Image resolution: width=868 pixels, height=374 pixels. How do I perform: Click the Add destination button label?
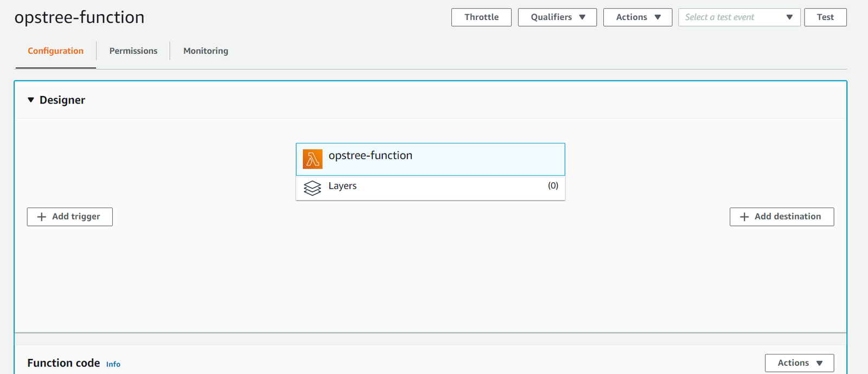[788, 217]
